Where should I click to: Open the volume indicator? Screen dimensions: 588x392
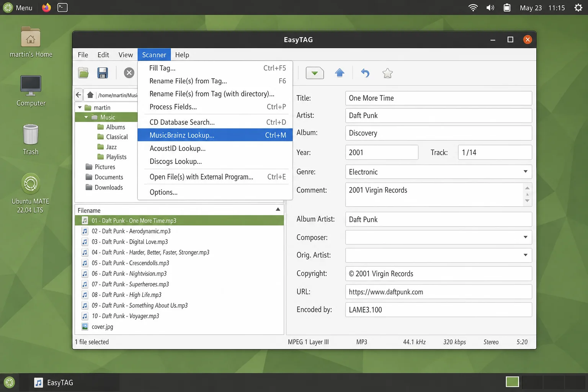click(x=490, y=8)
